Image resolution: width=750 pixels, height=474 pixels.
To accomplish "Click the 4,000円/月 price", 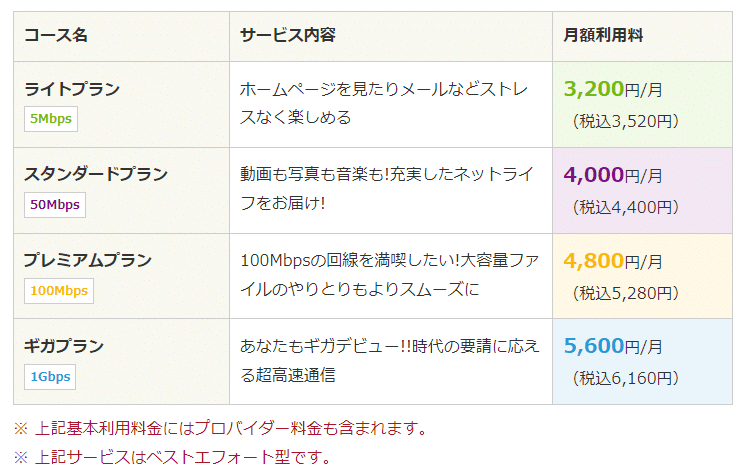I will 613,175.
